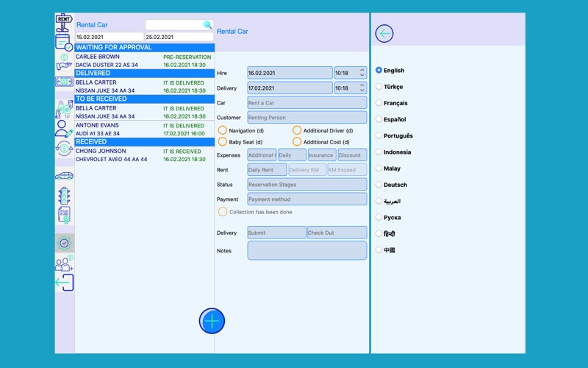The height and width of the screenshot is (368, 588).
Task: Click the Insurance expense field
Action: pos(322,155)
